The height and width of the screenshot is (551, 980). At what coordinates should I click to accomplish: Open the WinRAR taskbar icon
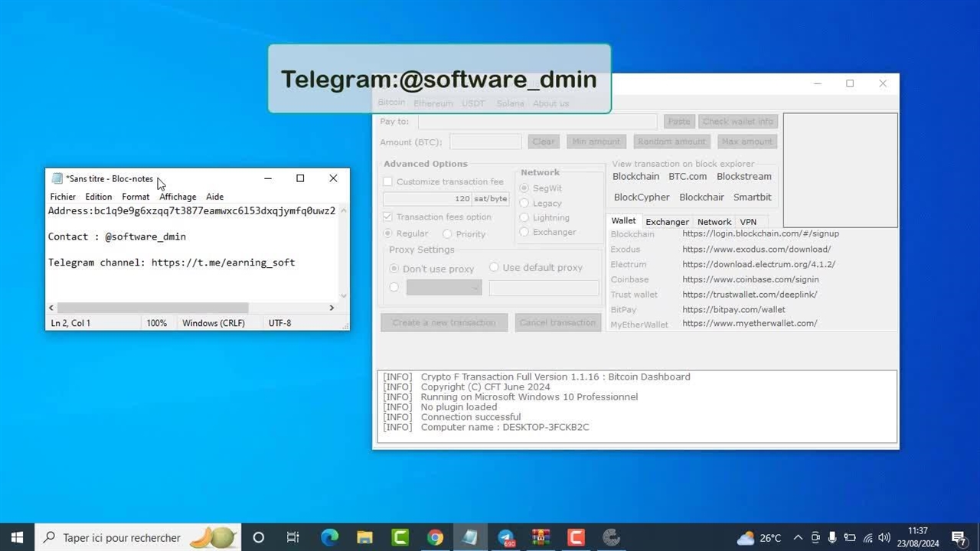click(x=541, y=538)
